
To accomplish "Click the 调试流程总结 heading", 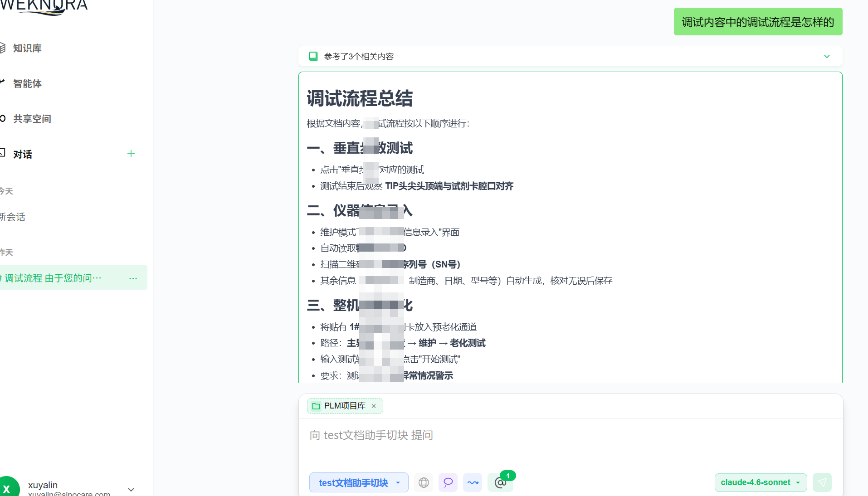I will tap(360, 98).
